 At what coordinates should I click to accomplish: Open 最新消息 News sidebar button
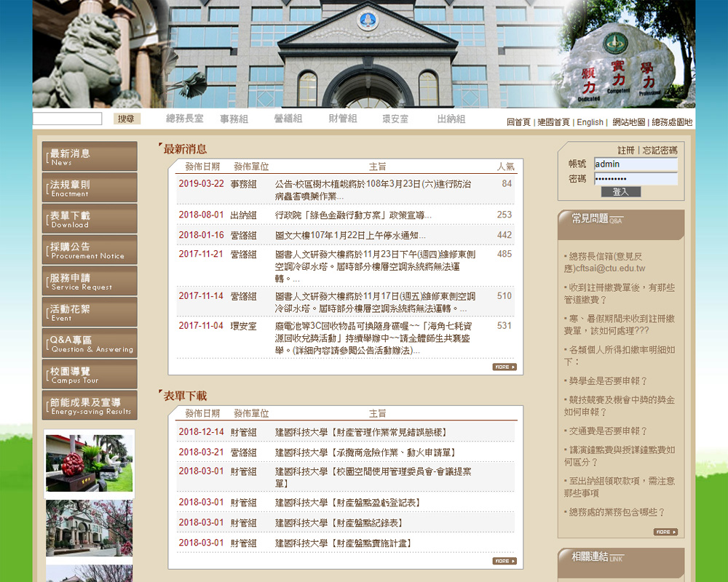[x=90, y=156]
